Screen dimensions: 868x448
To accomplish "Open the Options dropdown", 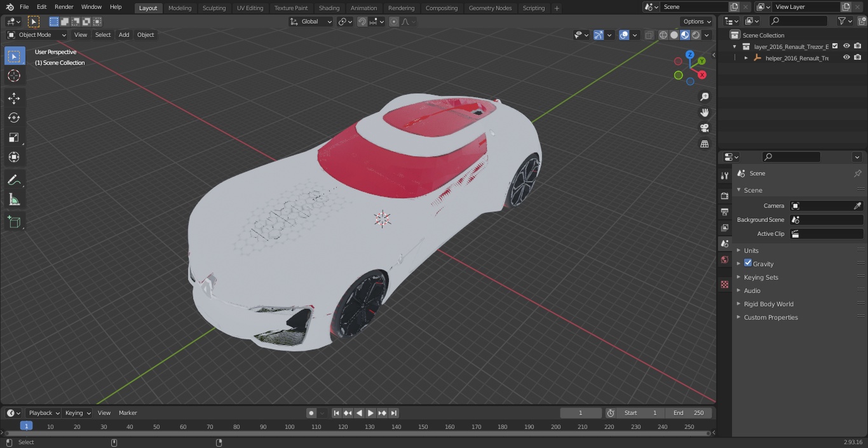I will pyautogui.click(x=698, y=22).
